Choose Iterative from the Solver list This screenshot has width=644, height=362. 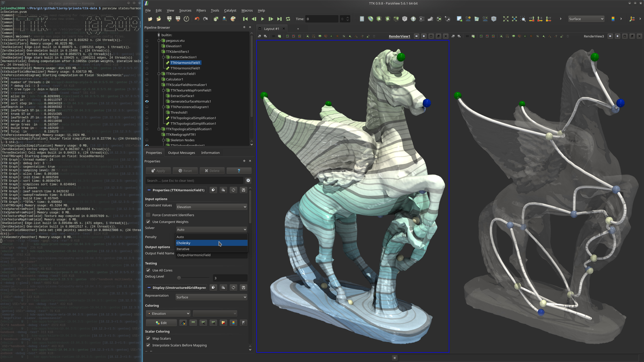pyautogui.click(x=212, y=249)
